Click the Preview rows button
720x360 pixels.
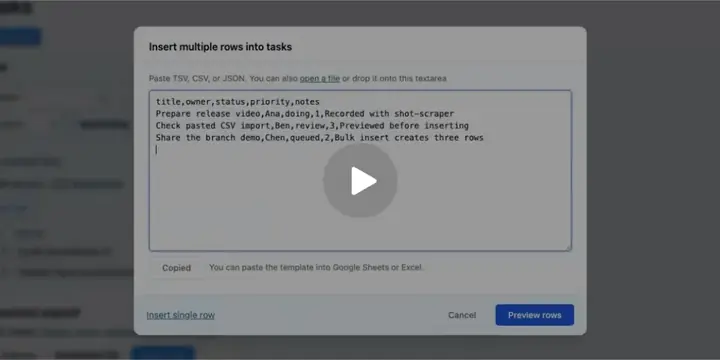point(534,315)
